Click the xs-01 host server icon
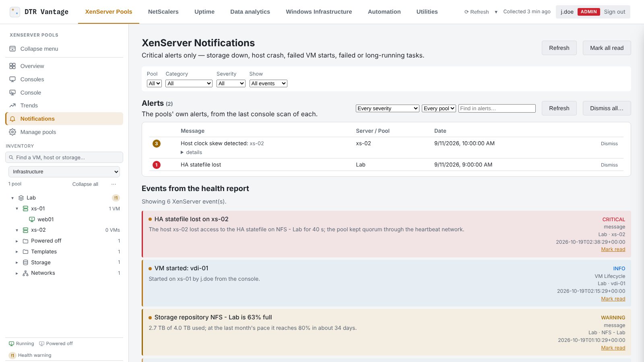644x362 pixels. 25,209
